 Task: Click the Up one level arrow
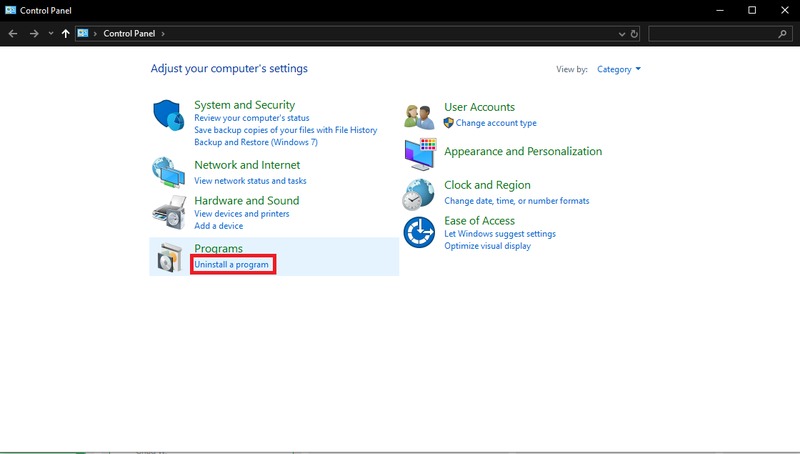(66, 33)
